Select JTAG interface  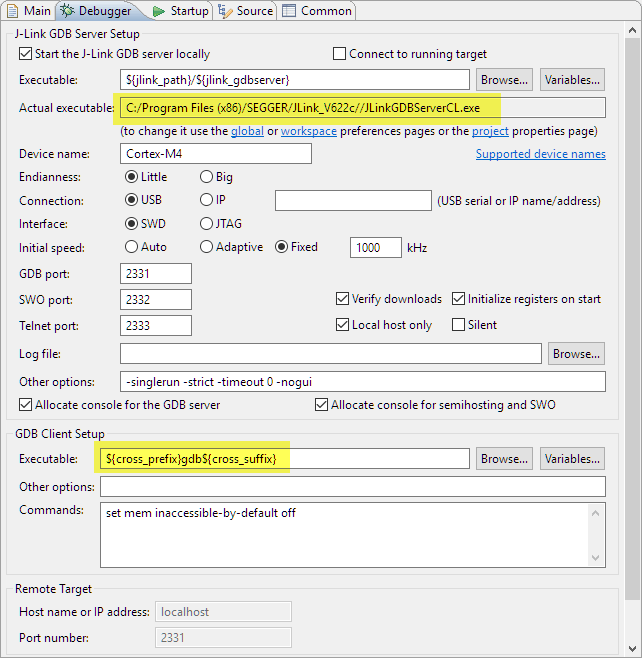pyautogui.click(x=206, y=224)
